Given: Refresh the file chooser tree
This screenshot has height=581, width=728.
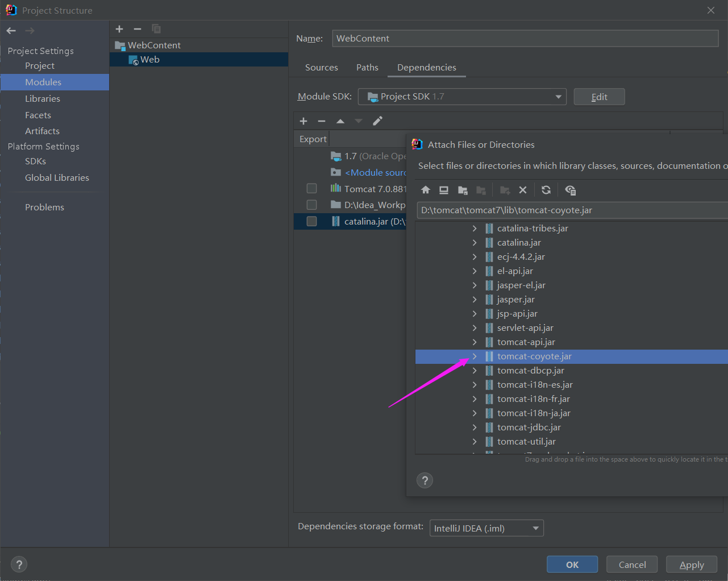Looking at the screenshot, I should click(546, 190).
